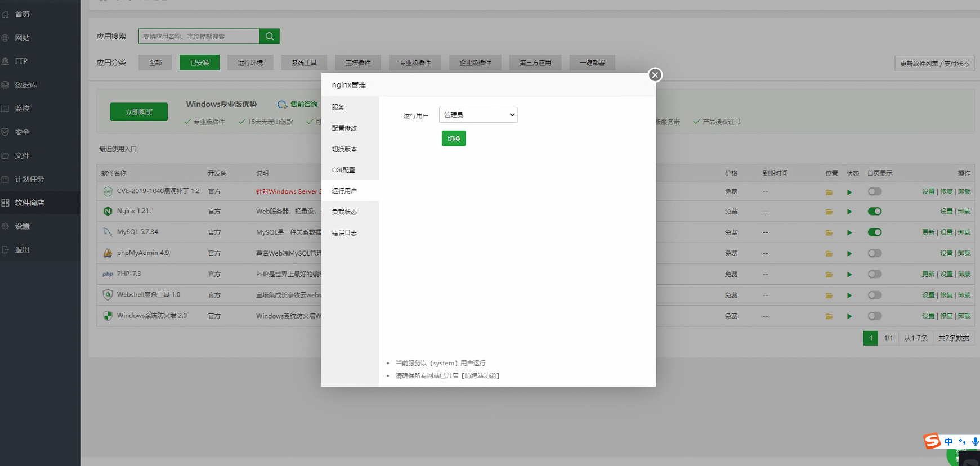This screenshot has width=980, height=466.
Task: Open 错误日志 tab in nginx dialog
Action: [350, 232]
